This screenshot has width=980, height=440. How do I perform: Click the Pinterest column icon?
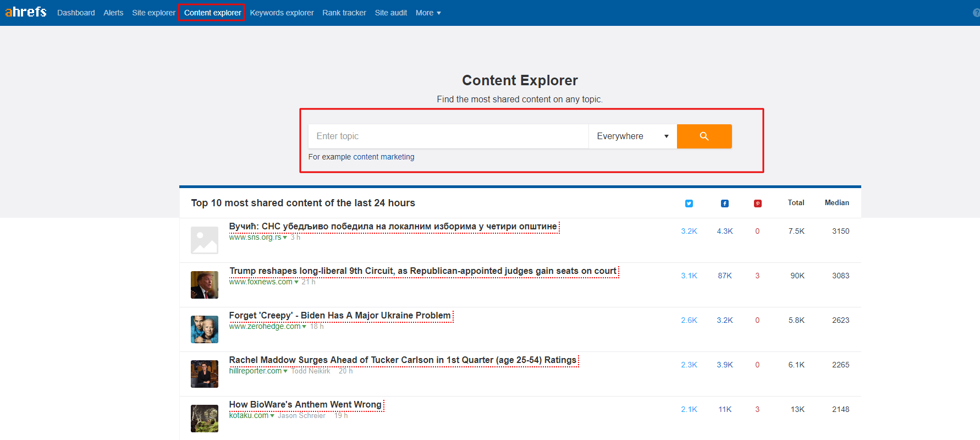(x=758, y=204)
